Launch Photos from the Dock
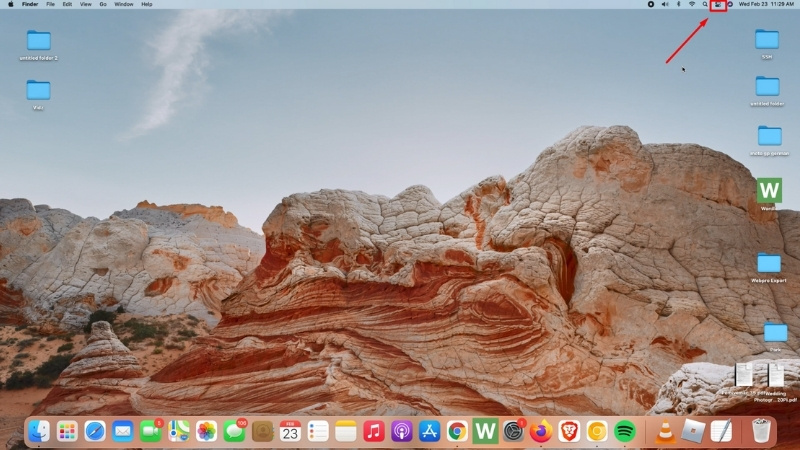The height and width of the screenshot is (450, 800). (x=206, y=432)
